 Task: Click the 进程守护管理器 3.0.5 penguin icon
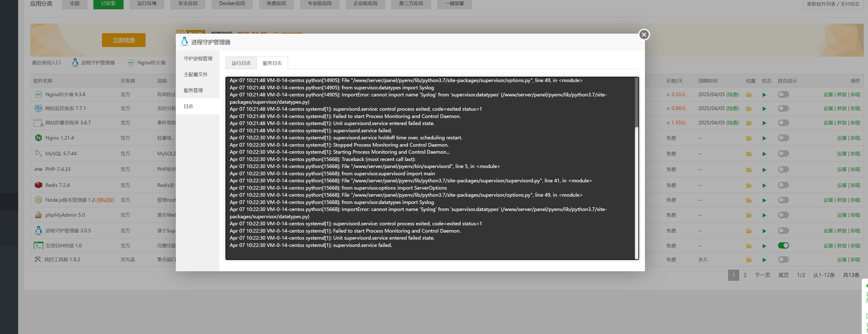tap(38, 231)
